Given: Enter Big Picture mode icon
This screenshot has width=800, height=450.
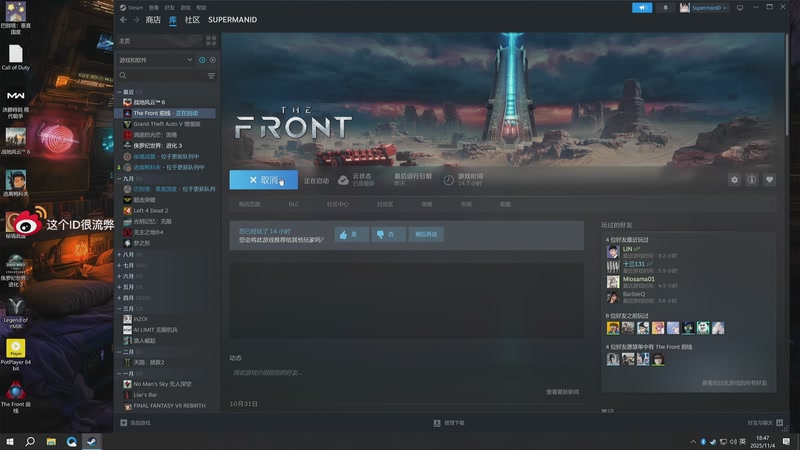Looking at the screenshot, I should tap(740, 8).
